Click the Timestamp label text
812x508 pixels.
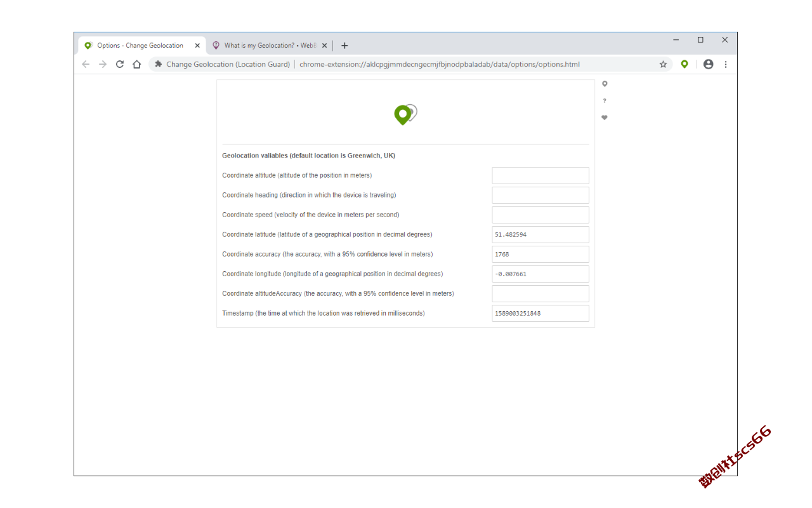click(324, 313)
